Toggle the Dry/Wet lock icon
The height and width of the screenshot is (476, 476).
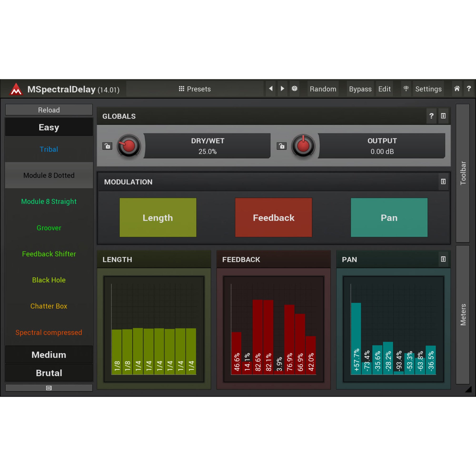(107, 146)
